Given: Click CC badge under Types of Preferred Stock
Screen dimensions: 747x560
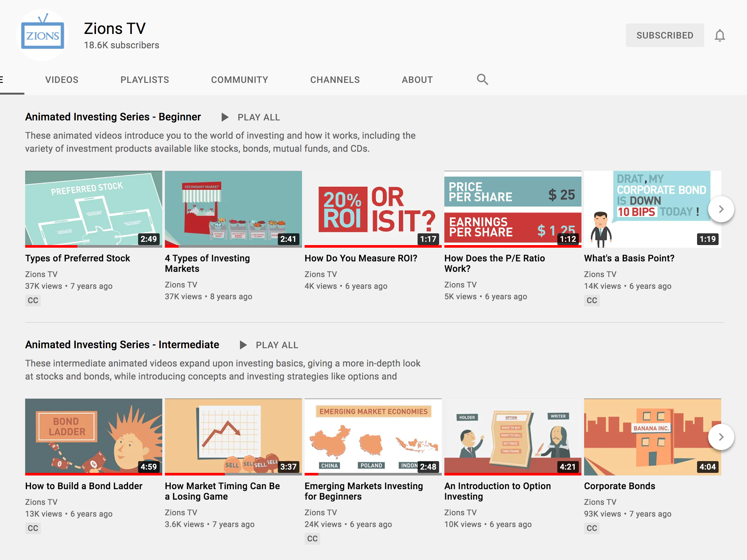Looking at the screenshot, I should pos(33,301).
